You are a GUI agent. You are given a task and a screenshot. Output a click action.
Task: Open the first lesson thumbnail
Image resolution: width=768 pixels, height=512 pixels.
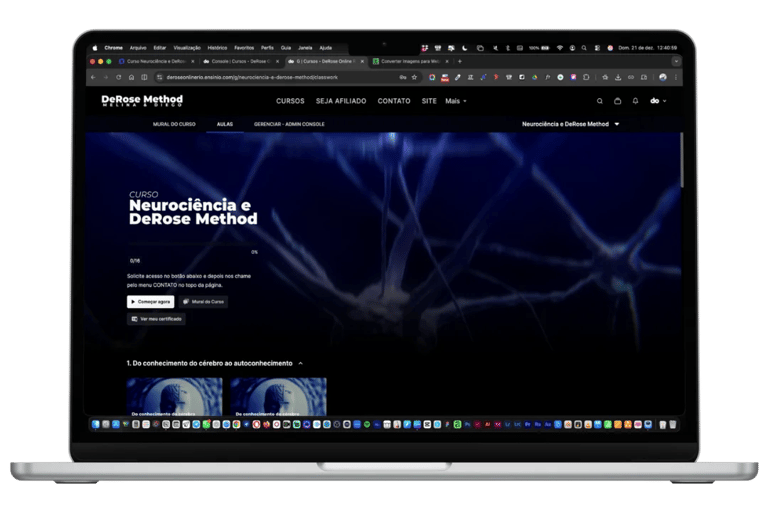coord(174,397)
